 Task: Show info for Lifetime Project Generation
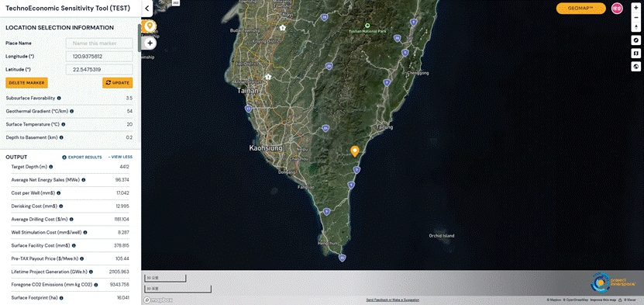pyautogui.click(x=91, y=272)
